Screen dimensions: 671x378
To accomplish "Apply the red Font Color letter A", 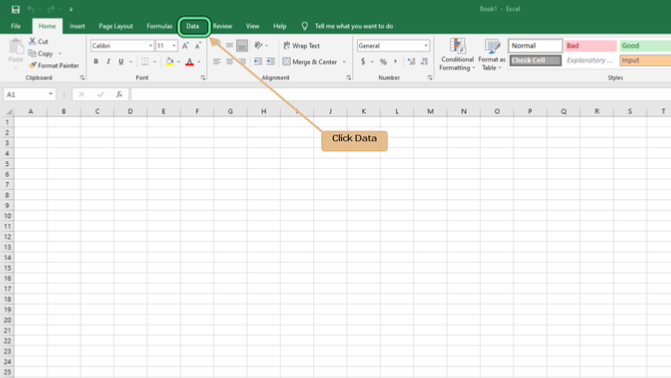I will pos(190,62).
